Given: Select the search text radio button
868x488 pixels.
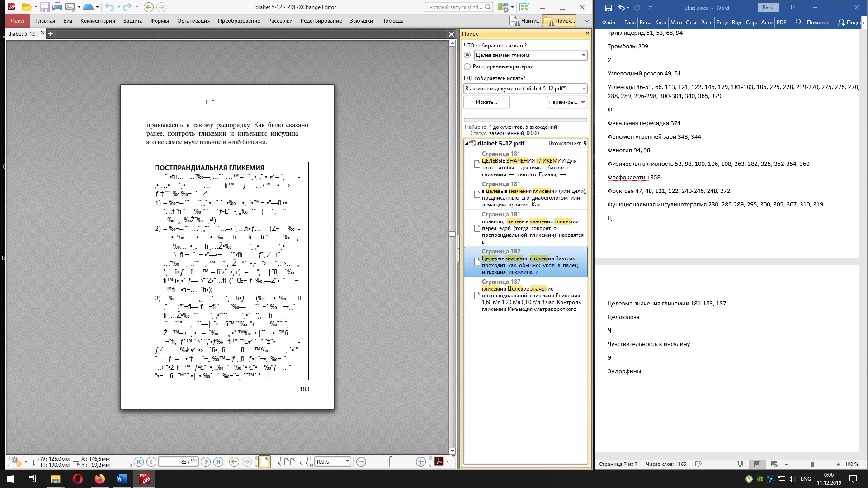Looking at the screenshot, I should 467,55.
